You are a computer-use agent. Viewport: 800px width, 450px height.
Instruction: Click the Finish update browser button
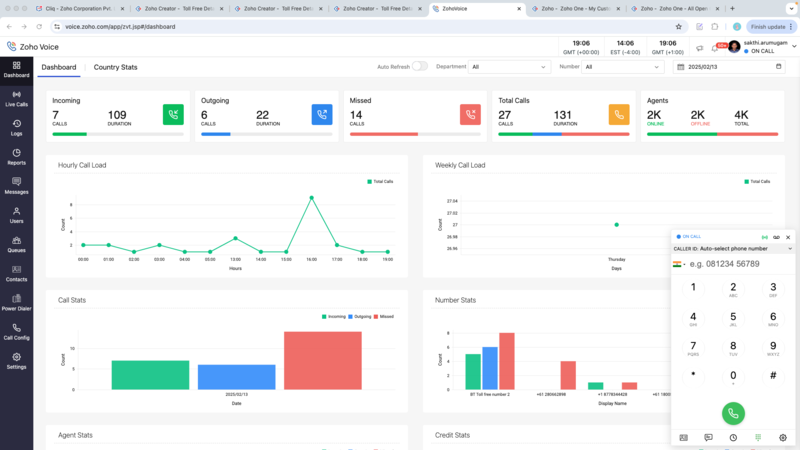(x=768, y=27)
